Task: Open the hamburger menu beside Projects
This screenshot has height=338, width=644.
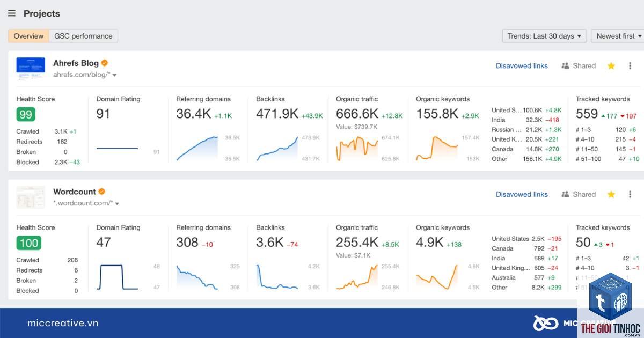Action: point(12,13)
